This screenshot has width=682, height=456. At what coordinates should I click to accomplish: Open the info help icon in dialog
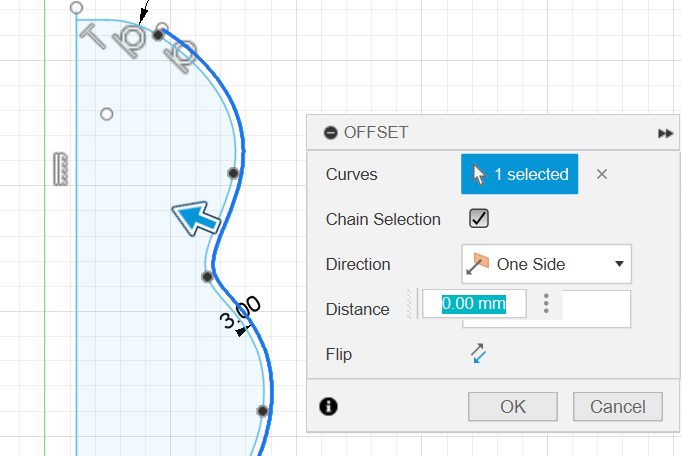tap(328, 406)
